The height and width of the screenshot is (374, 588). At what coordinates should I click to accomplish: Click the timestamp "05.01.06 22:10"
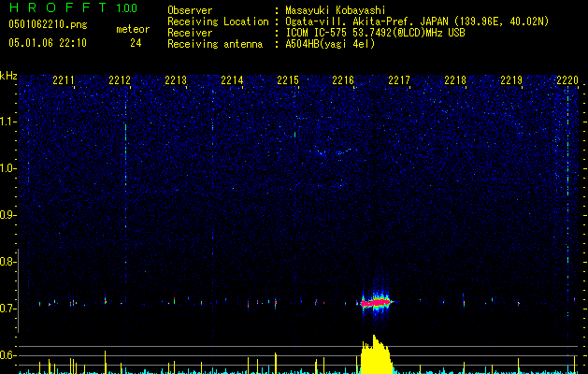click(48, 43)
